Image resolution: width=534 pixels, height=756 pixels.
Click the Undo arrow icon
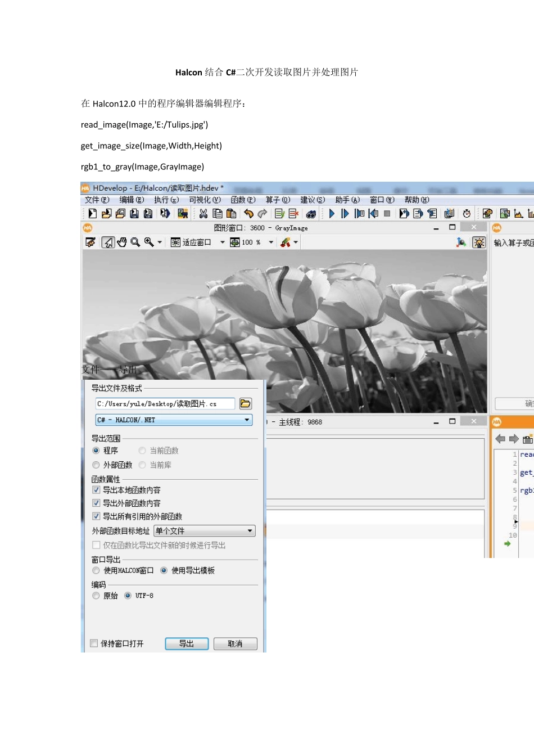(x=248, y=214)
